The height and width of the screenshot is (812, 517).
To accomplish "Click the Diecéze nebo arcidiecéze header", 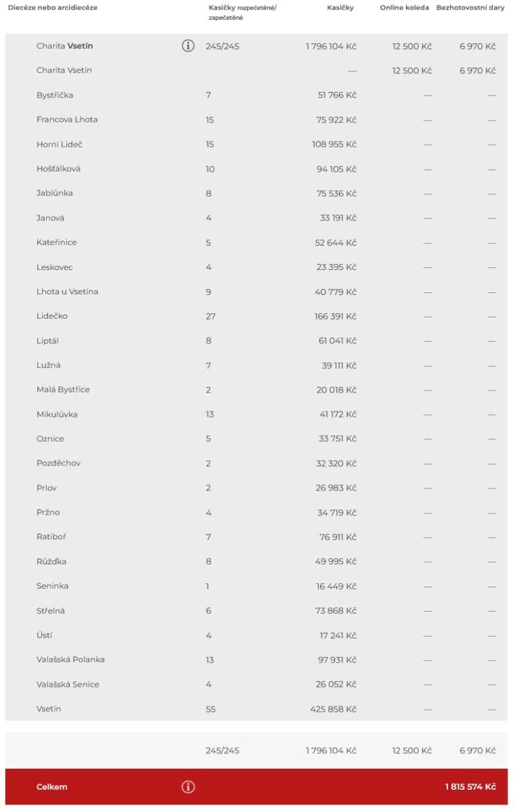I will (x=52, y=7).
